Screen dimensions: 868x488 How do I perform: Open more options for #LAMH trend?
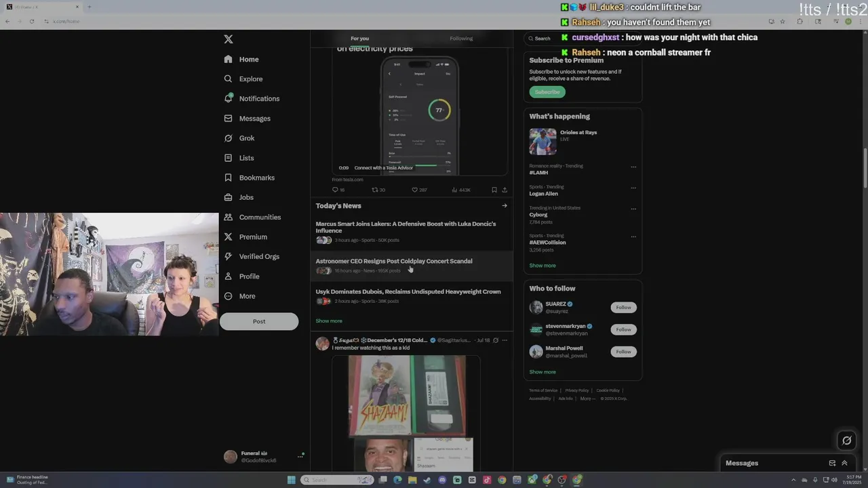pos(633,167)
